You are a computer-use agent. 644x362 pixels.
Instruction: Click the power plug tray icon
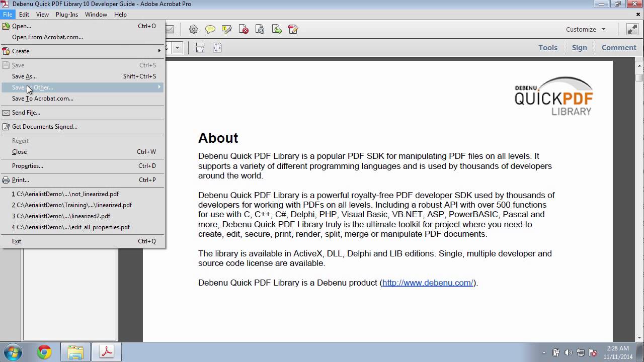click(x=556, y=352)
